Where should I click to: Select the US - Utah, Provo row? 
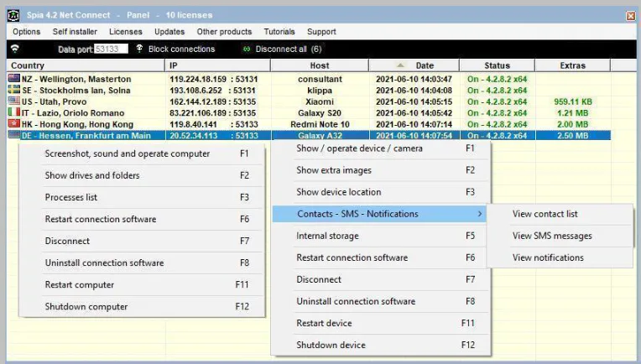click(309, 101)
